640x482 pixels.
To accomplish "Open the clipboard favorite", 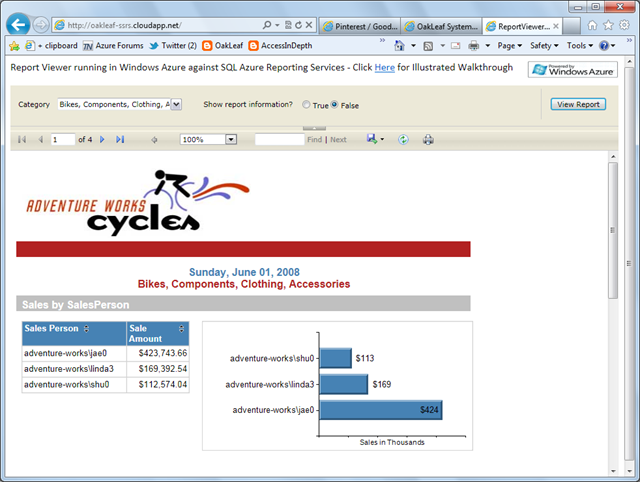I will (x=51, y=46).
